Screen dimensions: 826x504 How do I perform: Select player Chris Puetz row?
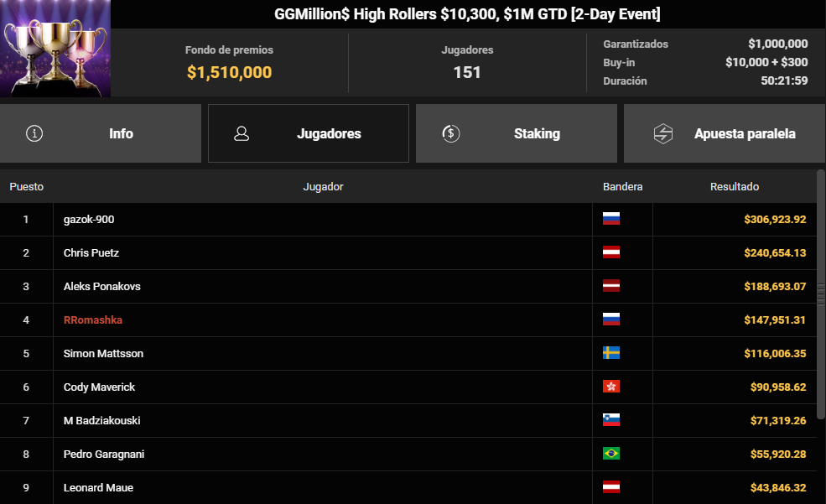[408, 252]
